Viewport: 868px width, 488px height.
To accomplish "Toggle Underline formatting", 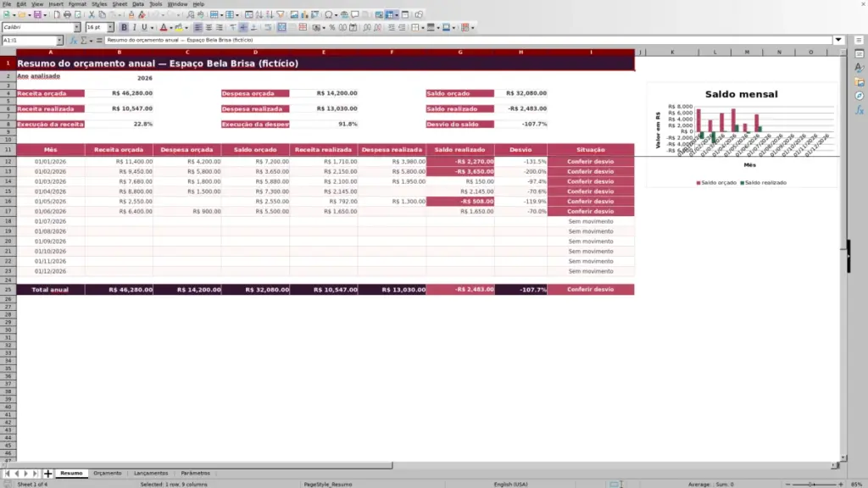I will coord(144,28).
